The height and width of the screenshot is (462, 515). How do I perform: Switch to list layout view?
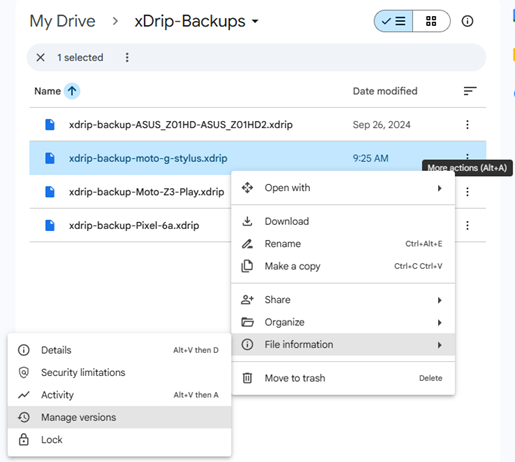point(393,21)
